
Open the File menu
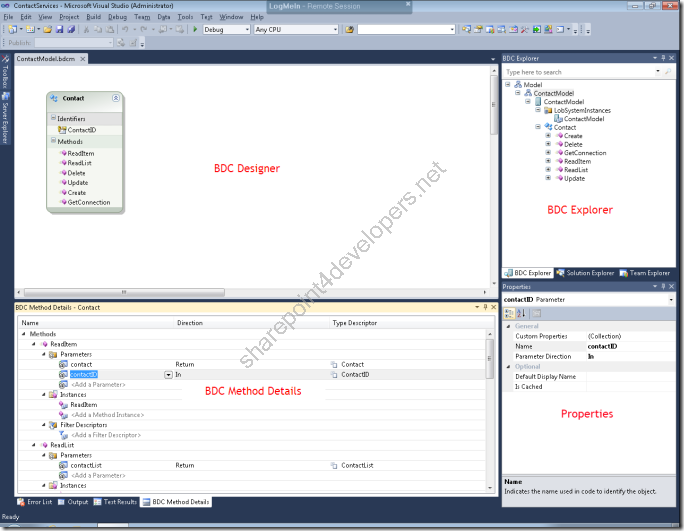coord(8,17)
